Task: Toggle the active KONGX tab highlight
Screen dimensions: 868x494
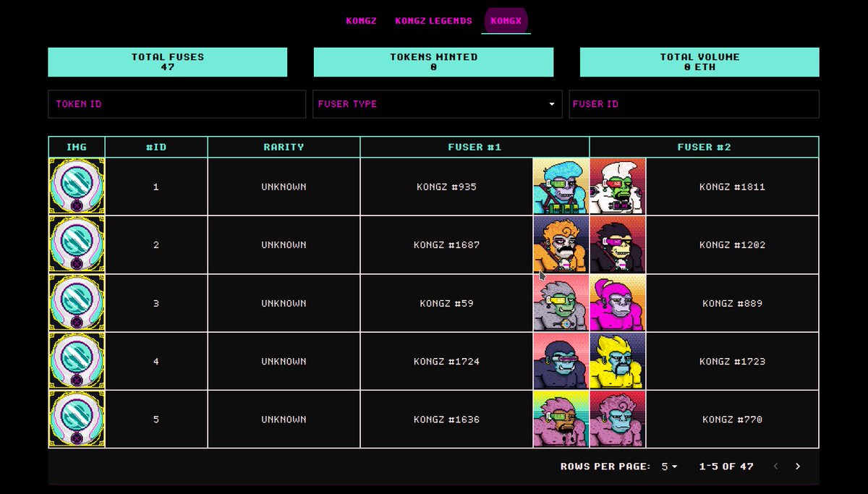Action: 506,20
